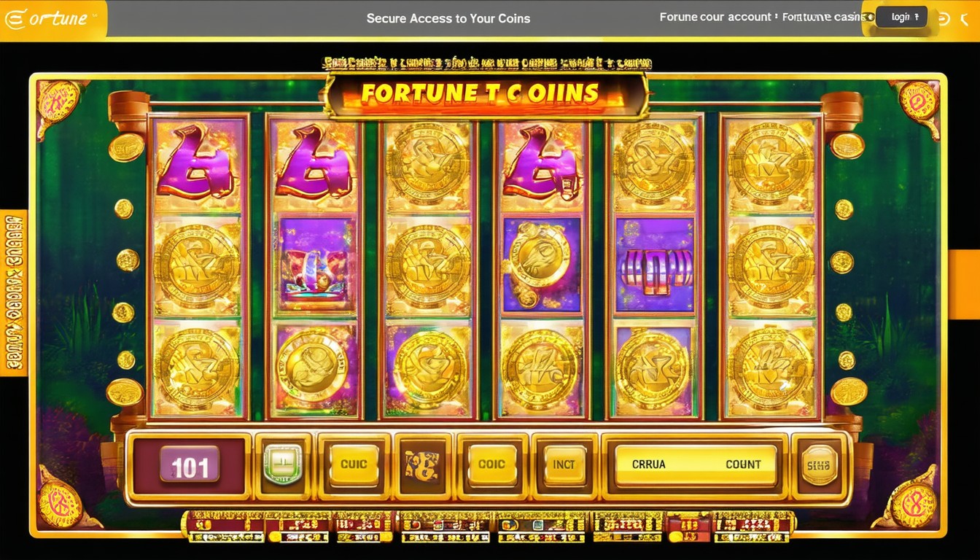Open the login button in header

click(x=901, y=17)
